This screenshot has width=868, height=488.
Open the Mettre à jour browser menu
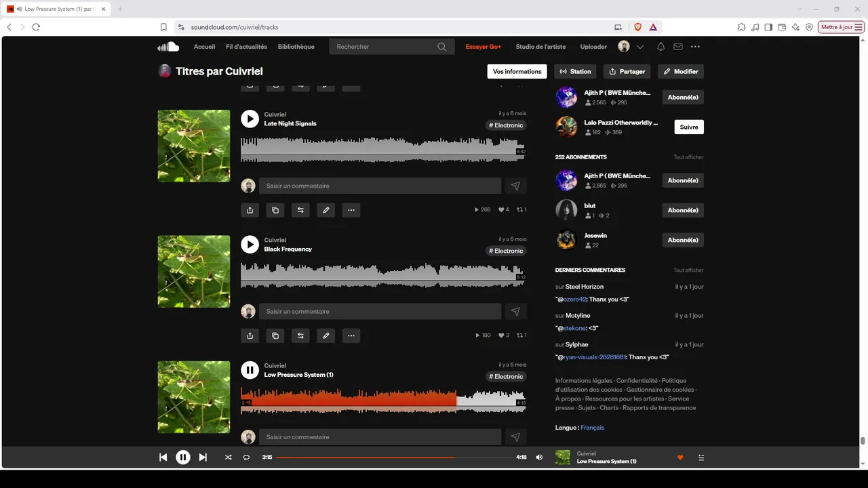(x=842, y=27)
